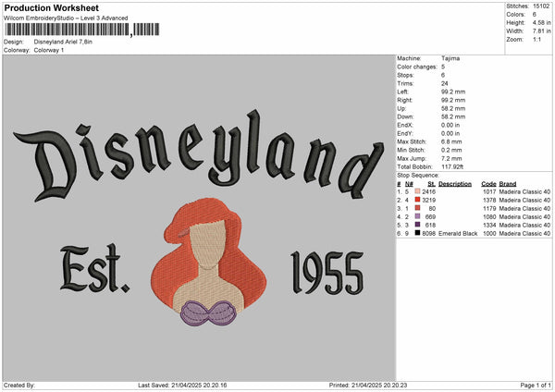Click the Width value '7.81 in'
This screenshot has height=392, width=555.
(x=541, y=31)
